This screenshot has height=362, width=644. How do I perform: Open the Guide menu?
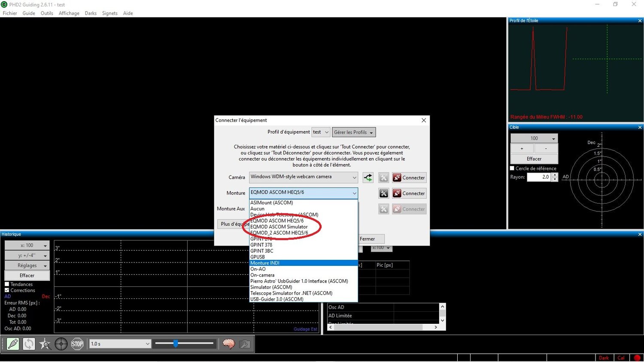point(29,13)
